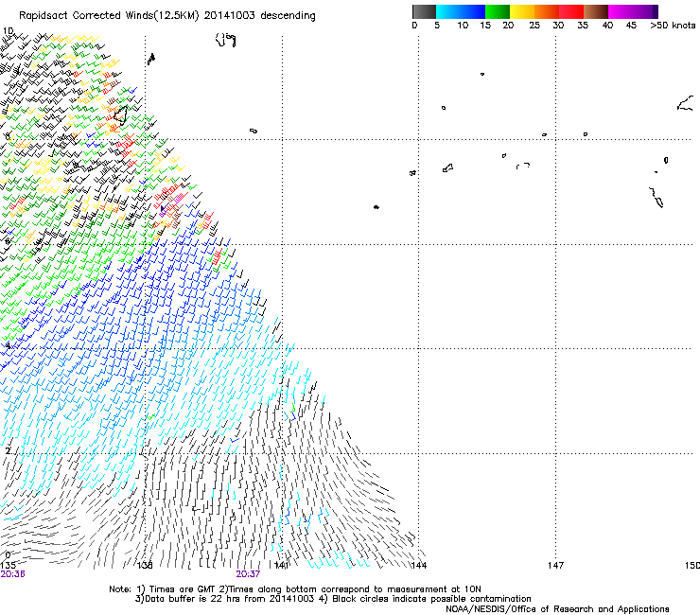This screenshot has width=700, height=615.
Task: Click the note '1) Times are GMT'
Action: (x=176, y=589)
